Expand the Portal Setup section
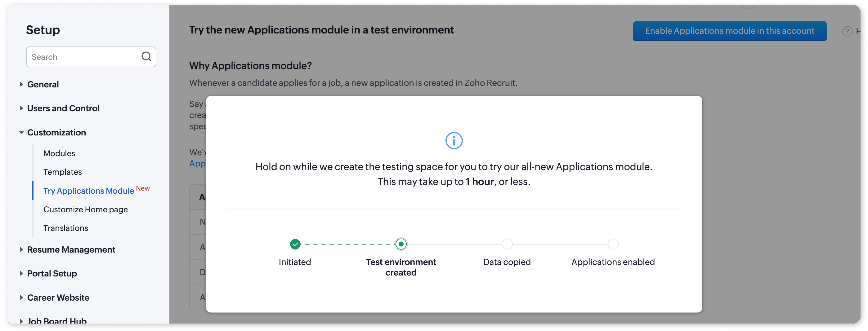 pos(52,273)
